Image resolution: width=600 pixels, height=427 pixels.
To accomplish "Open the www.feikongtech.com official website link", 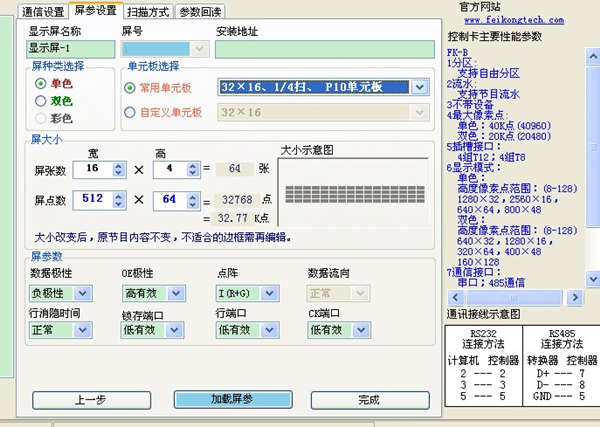I will tap(514, 20).
